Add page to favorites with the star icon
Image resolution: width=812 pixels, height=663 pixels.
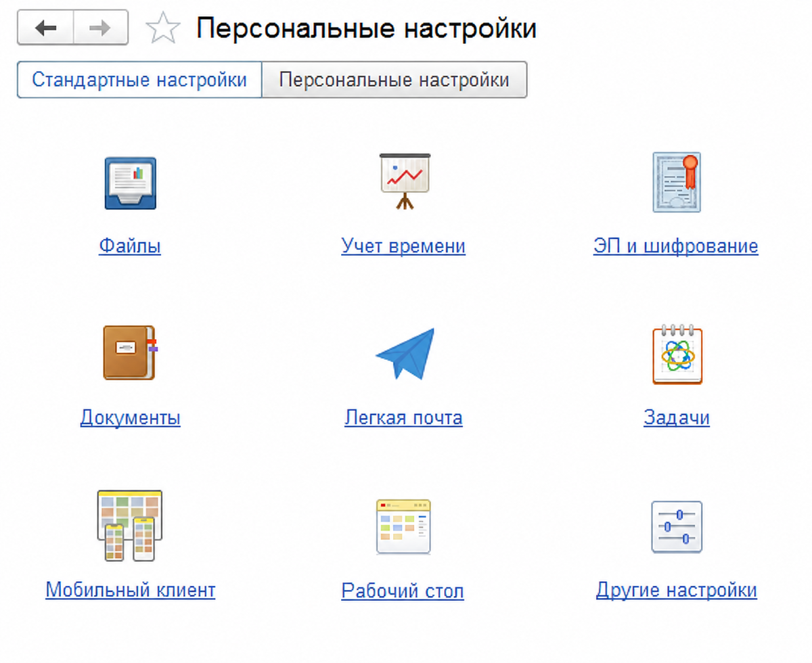163,29
